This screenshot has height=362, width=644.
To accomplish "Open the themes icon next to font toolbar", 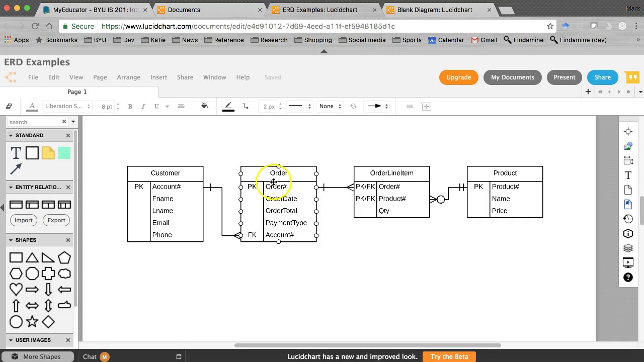I will tap(9, 106).
